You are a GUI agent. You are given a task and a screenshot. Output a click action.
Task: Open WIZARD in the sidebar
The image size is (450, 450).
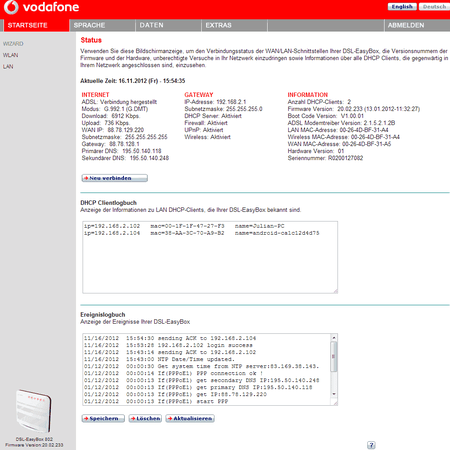(x=13, y=44)
